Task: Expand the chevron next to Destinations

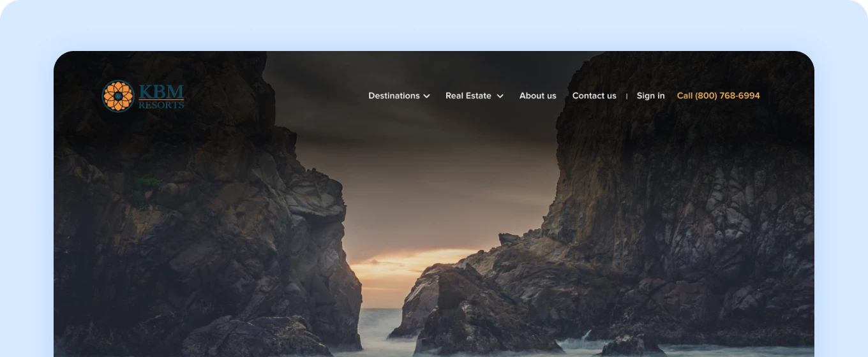Action: click(x=427, y=96)
